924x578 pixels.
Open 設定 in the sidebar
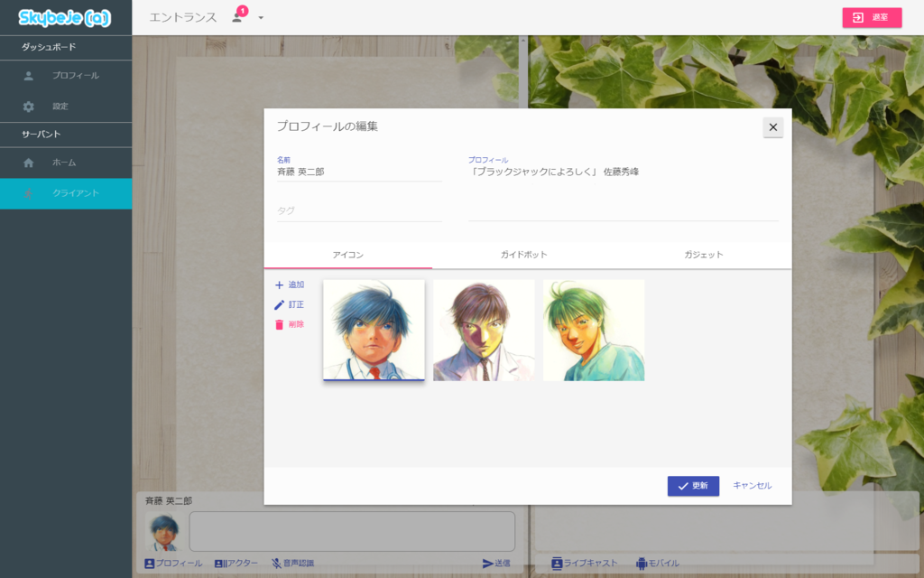pyautogui.click(x=66, y=107)
